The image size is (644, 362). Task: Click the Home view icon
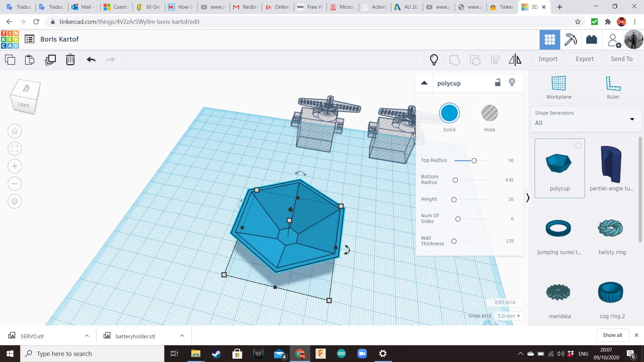point(15,131)
